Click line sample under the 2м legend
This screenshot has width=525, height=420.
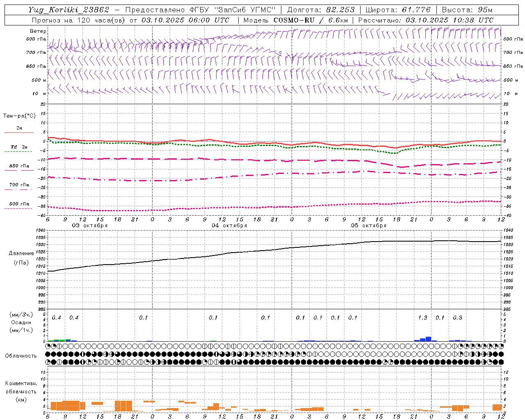point(19,132)
